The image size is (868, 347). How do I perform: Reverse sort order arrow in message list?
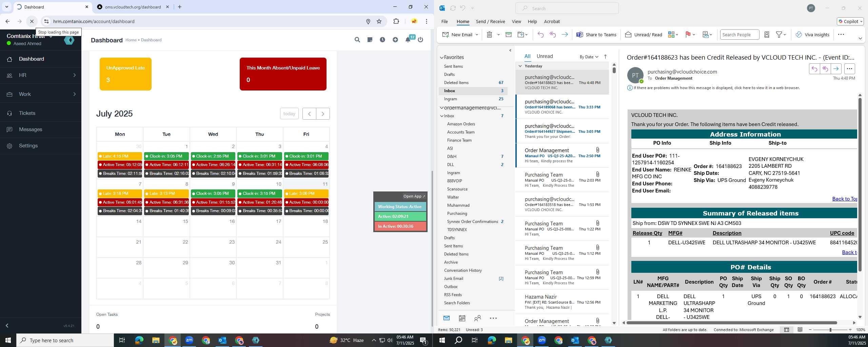[605, 57]
